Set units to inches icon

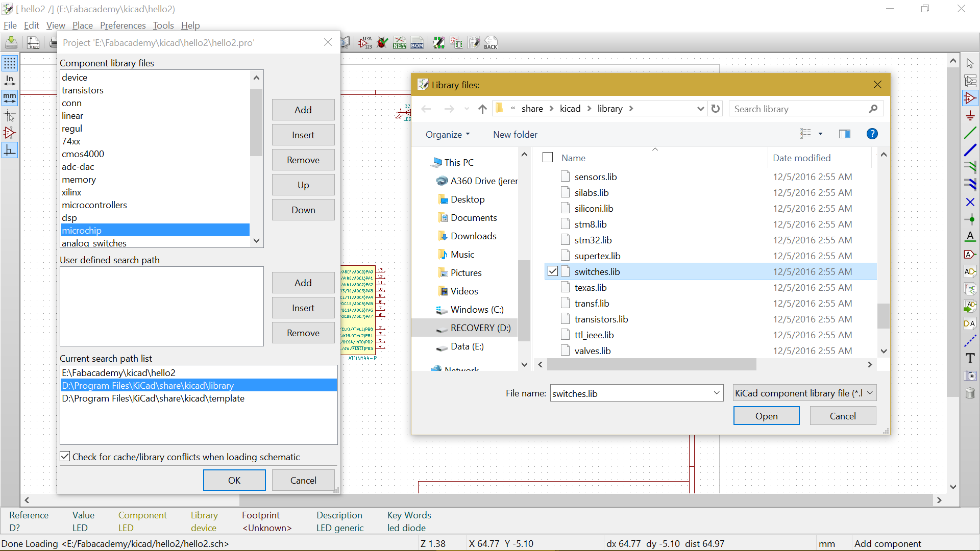click(x=10, y=80)
